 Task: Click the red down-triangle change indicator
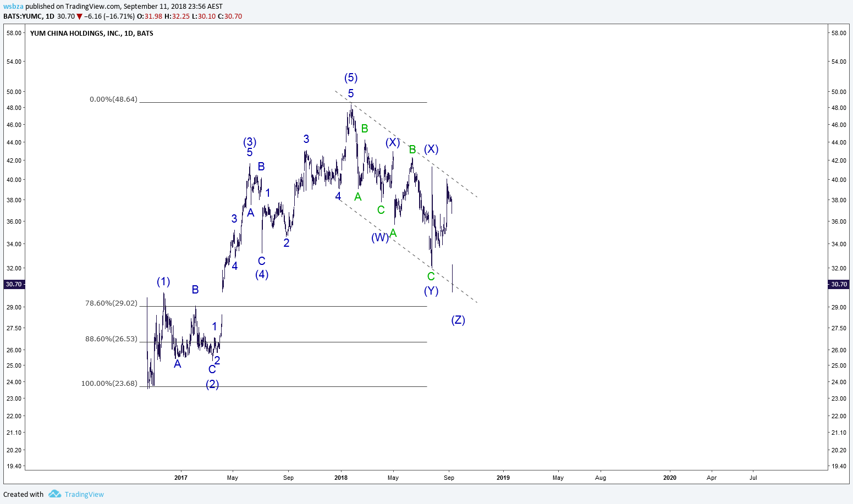(x=79, y=16)
